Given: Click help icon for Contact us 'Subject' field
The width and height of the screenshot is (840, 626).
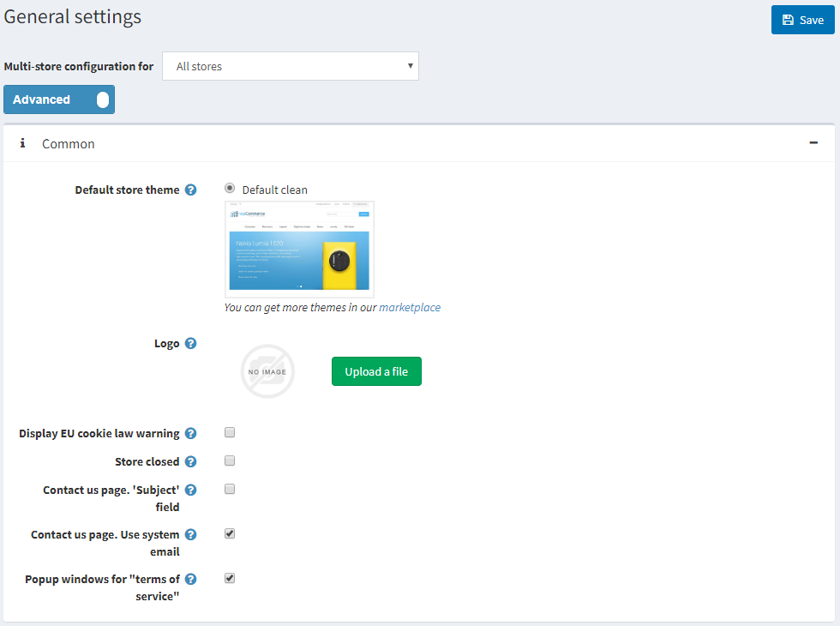Looking at the screenshot, I should (191, 490).
